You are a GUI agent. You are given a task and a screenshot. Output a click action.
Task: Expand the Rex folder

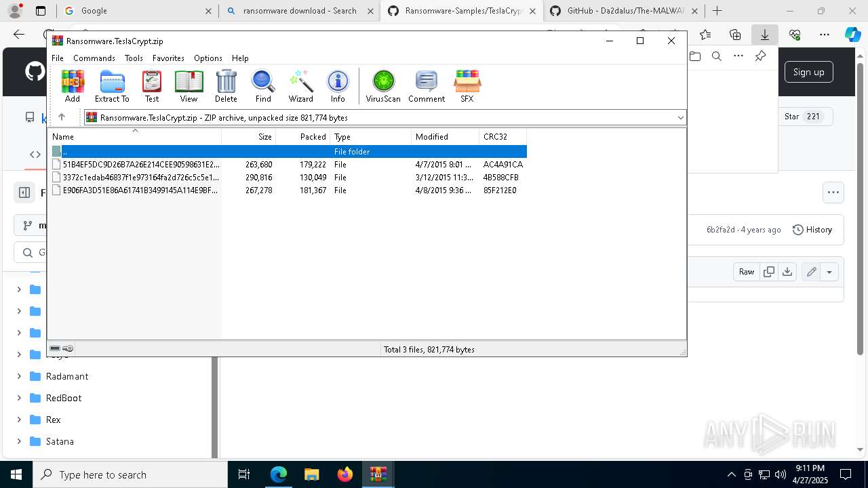[x=19, y=420]
